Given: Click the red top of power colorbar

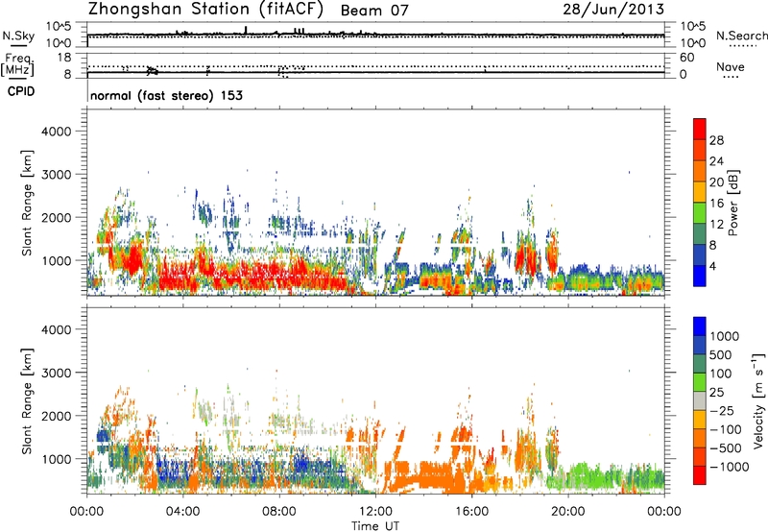Looking at the screenshot, I should [700, 129].
